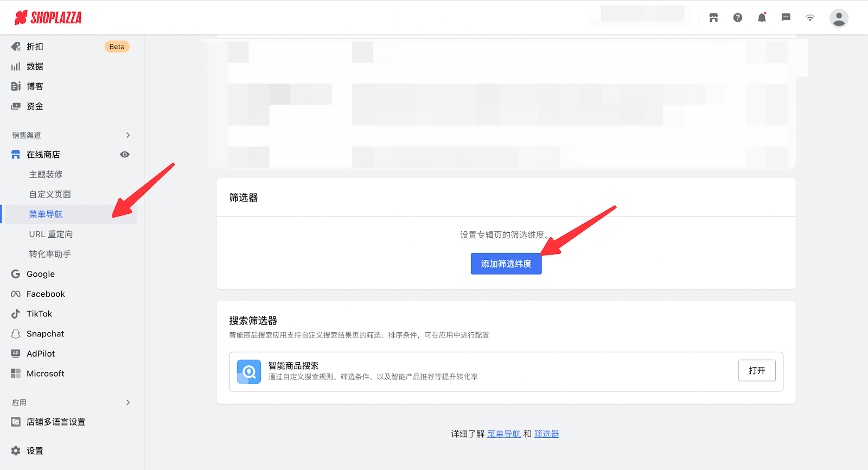Open Settings via the gear icon
868x470 pixels.
[x=16, y=450]
